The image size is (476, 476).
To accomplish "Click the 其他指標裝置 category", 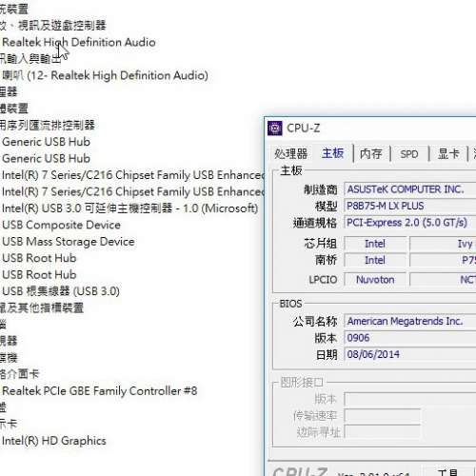I will 42,307.
